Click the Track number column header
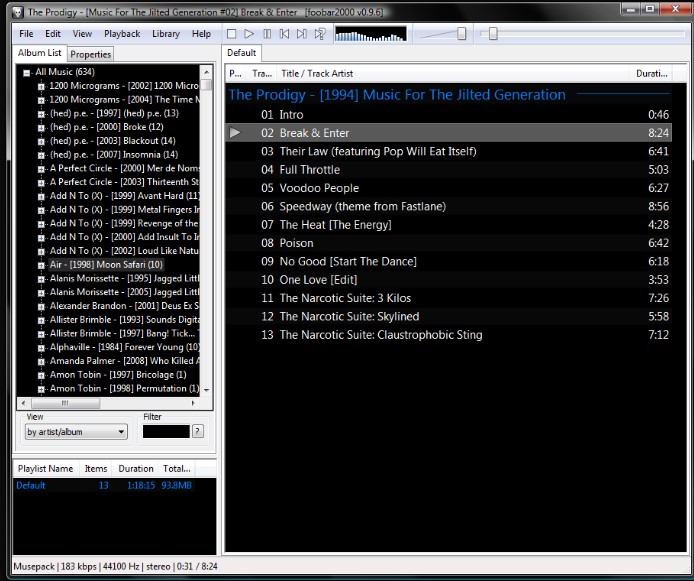Screen dimensions: 694x581 coord(262,73)
